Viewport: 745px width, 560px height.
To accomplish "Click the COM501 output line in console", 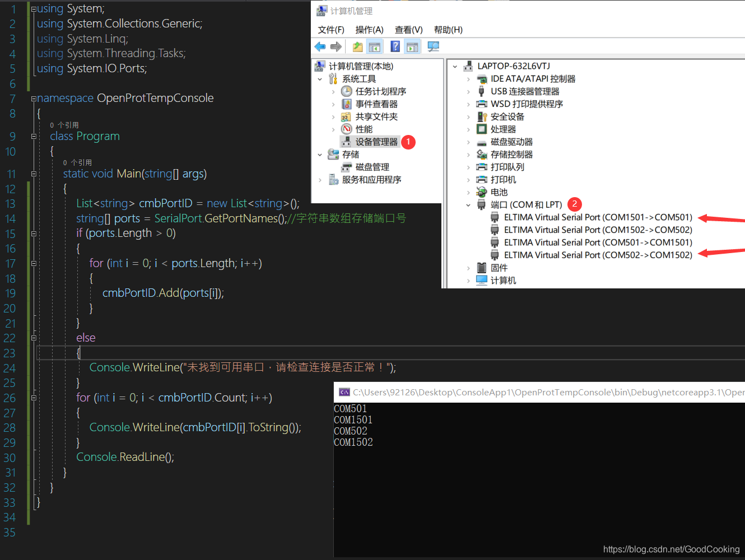I will click(x=351, y=409).
